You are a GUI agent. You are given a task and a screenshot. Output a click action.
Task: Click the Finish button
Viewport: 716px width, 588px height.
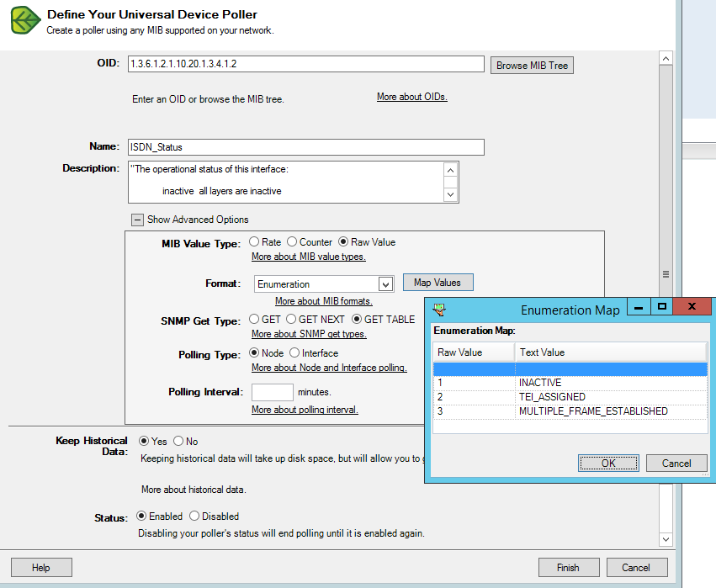[x=569, y=568]
